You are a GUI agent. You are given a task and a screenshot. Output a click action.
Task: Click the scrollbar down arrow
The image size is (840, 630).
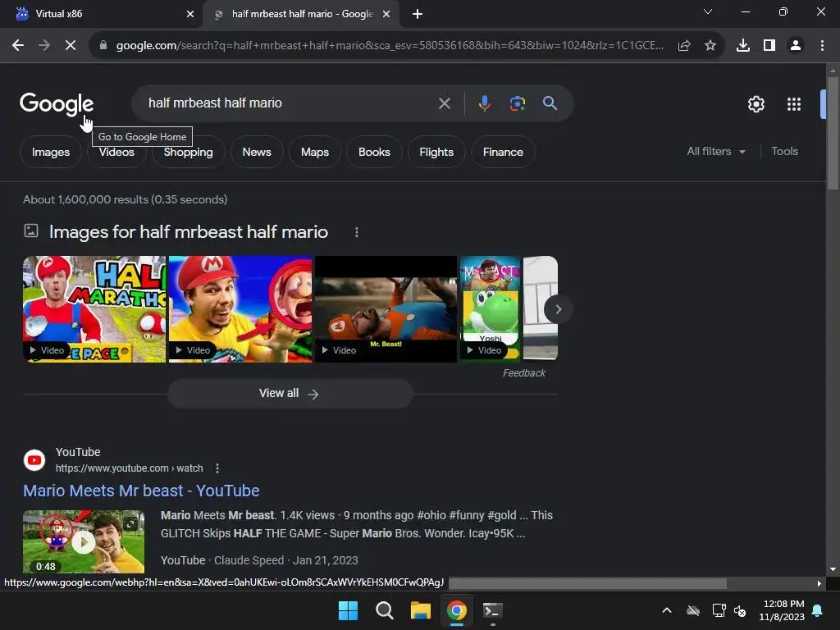pos(833,569)
